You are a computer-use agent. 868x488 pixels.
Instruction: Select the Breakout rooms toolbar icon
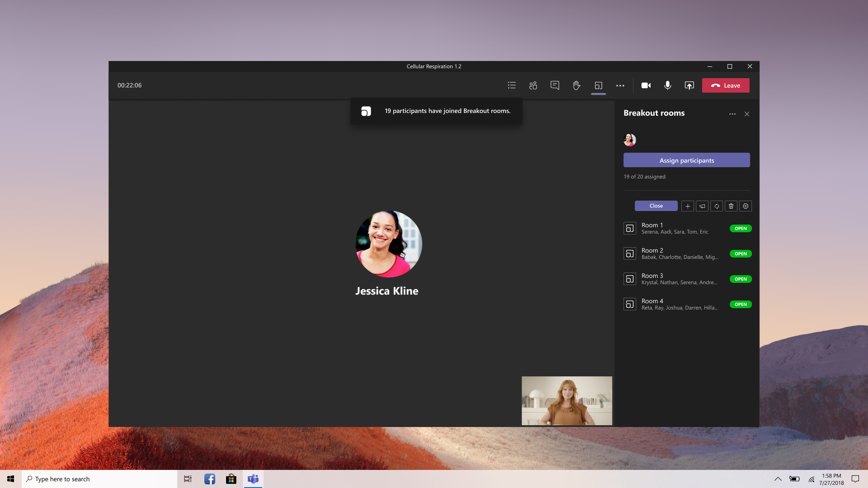coord(599,85)
